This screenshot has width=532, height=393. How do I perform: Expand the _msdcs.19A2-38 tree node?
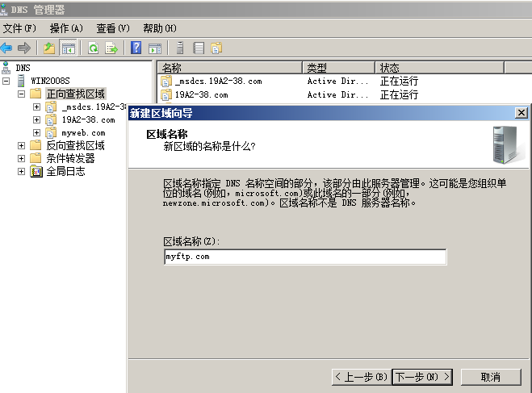(36, 107)
